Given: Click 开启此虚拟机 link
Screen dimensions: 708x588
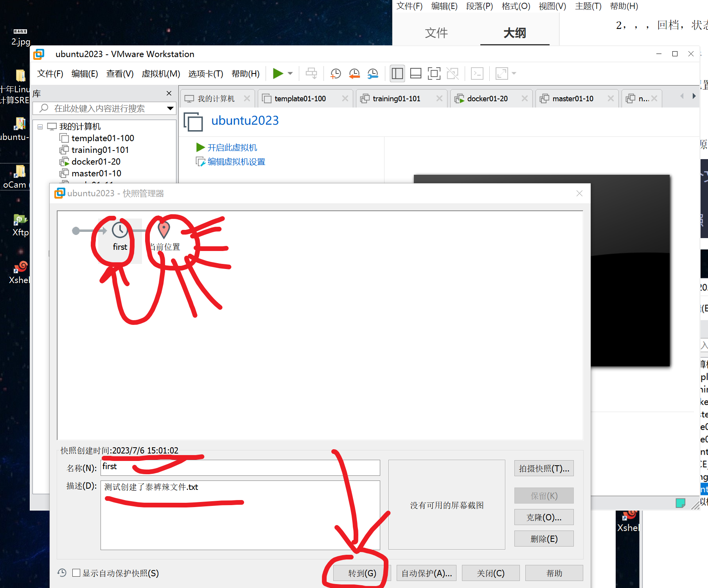Looking at the screenshot, I should [232, 147].
